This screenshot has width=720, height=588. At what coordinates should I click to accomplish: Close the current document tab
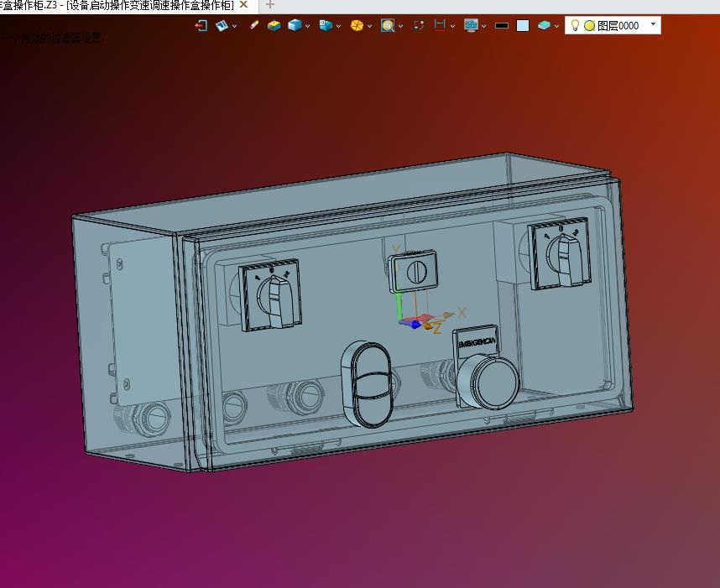[244, 5]
